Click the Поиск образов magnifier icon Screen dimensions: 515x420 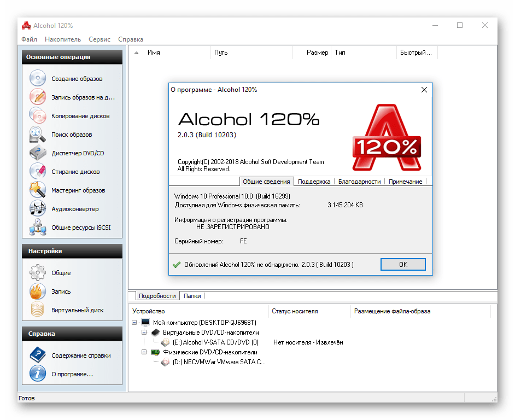click(x=37, y=134)
